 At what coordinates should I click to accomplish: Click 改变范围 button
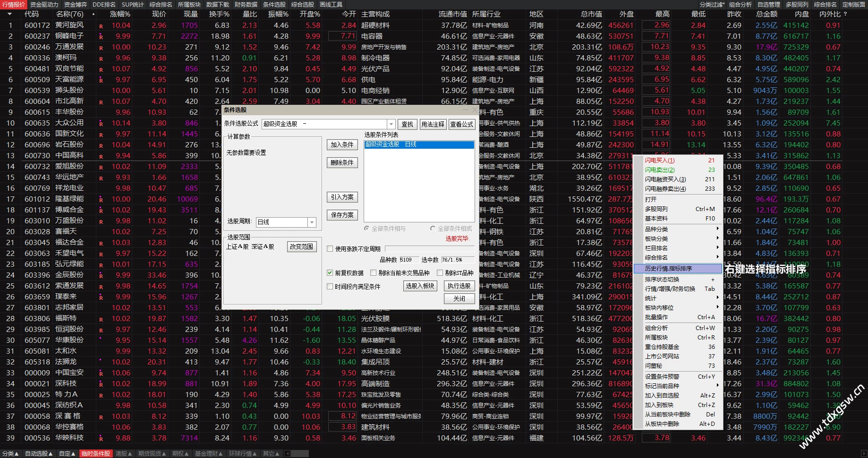[302, 247]
